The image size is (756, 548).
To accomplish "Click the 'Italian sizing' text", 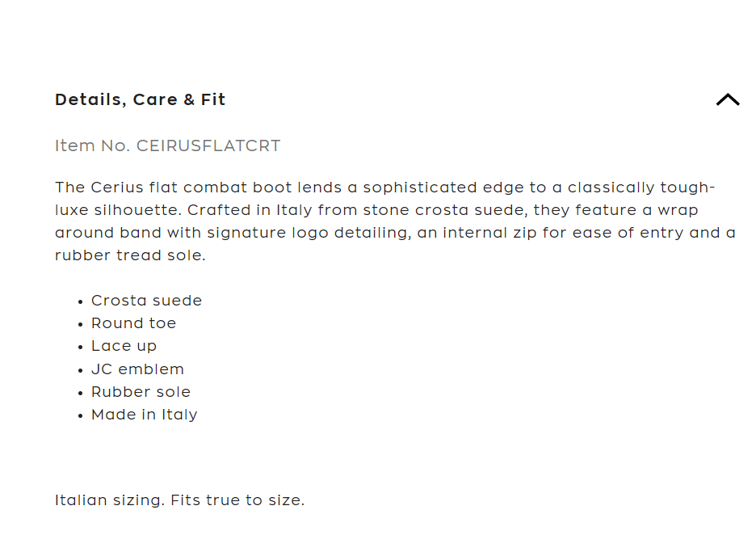I will 110,500.
